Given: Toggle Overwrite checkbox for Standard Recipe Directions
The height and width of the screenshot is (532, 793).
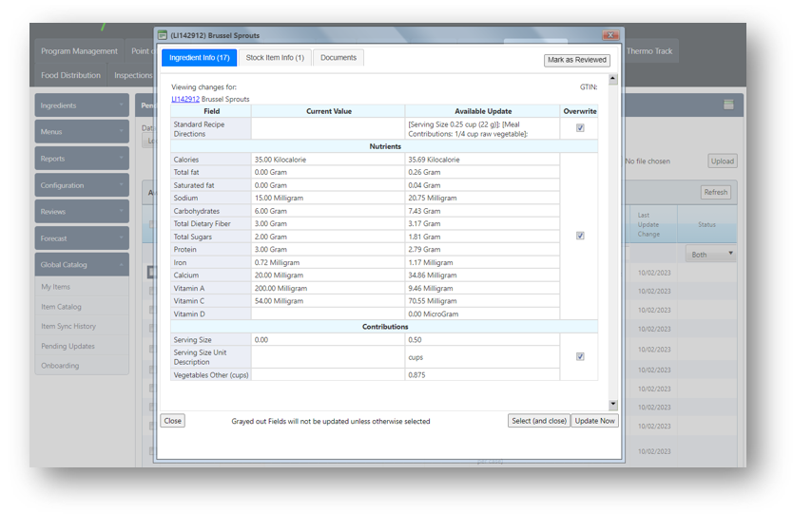Looking at the screenshot, I should pos(580,128).
